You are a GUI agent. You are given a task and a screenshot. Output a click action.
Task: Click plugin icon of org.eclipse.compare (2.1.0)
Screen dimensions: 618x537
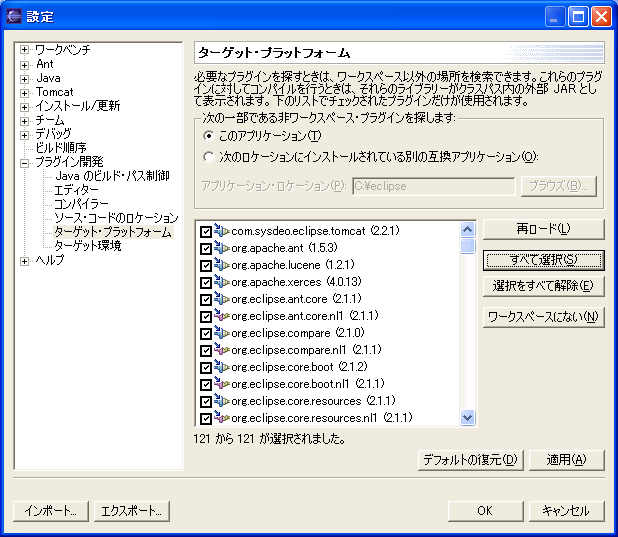[222, 333]
